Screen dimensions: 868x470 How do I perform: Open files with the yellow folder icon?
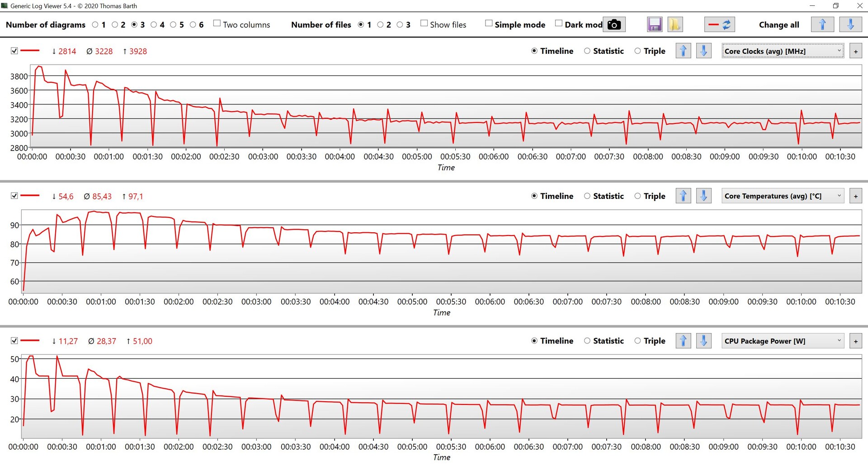675,24
